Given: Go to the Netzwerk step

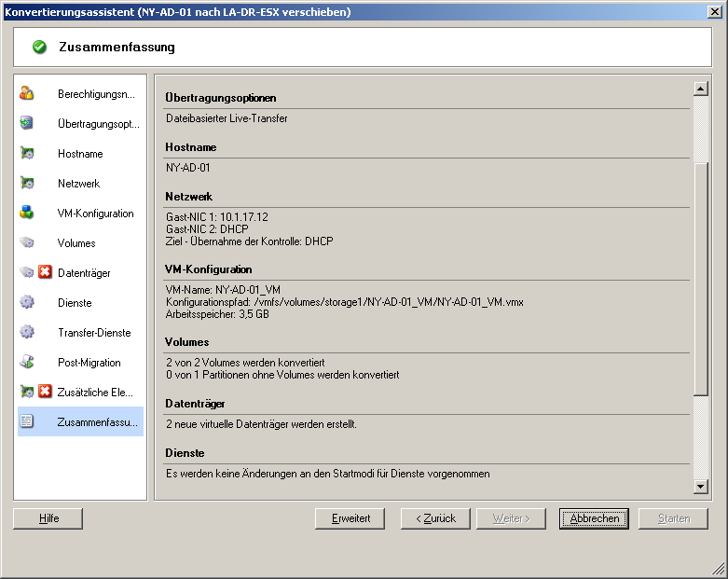Looking at the screenshot, I should [80, 183].
